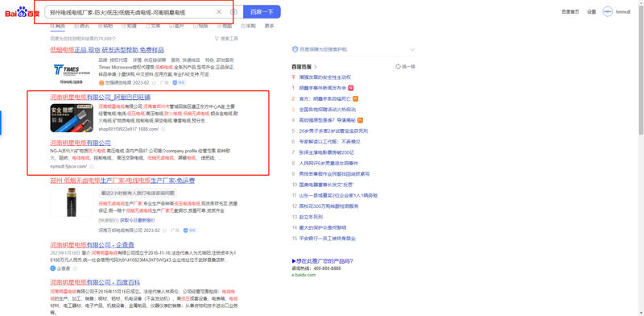
Task: Click the shop001f3922e917.1688.com URL
Action: coord(129,129)
